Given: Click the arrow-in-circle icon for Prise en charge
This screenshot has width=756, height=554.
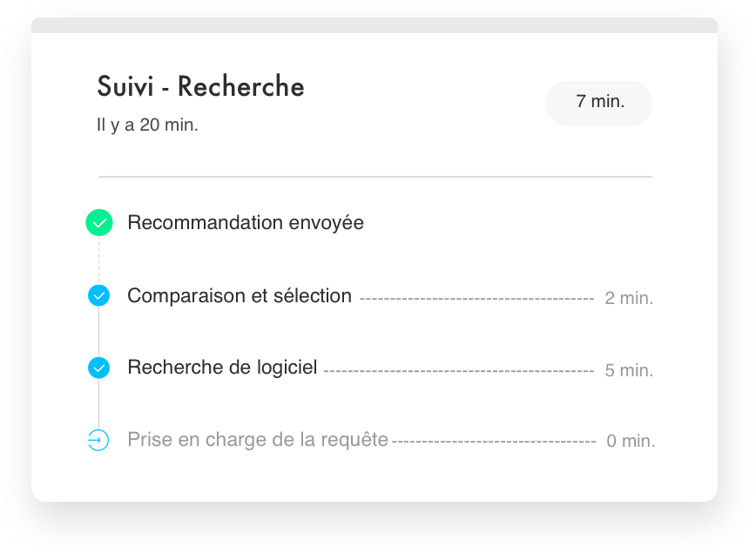Looking at the screenshot, I should point(98,440).
